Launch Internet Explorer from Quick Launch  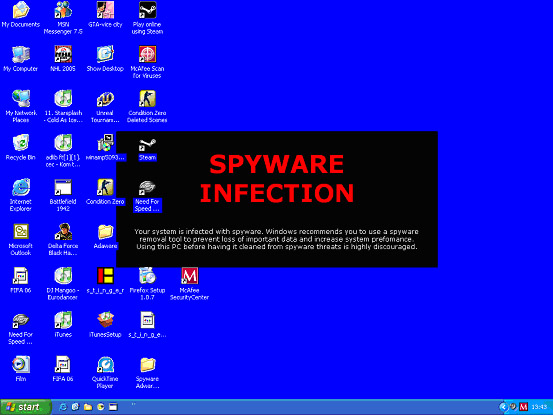(x=63, y=407)
